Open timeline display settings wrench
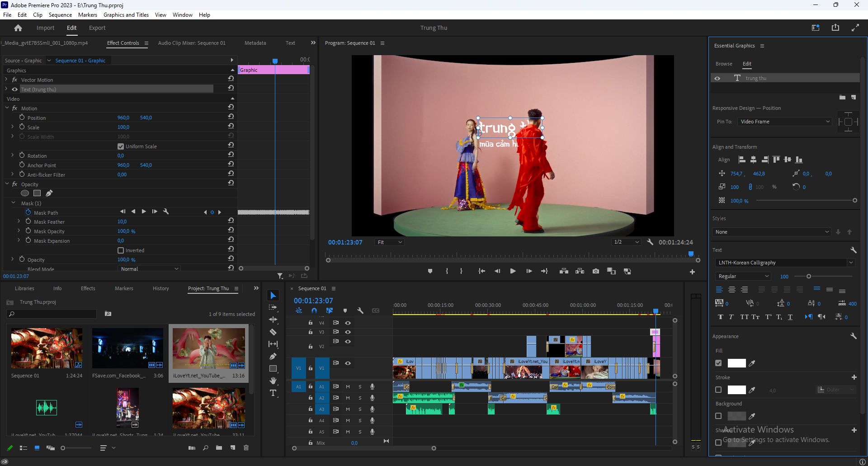Image resolution: width=868 pixels, height=466 pixels. tap(360, 311)
